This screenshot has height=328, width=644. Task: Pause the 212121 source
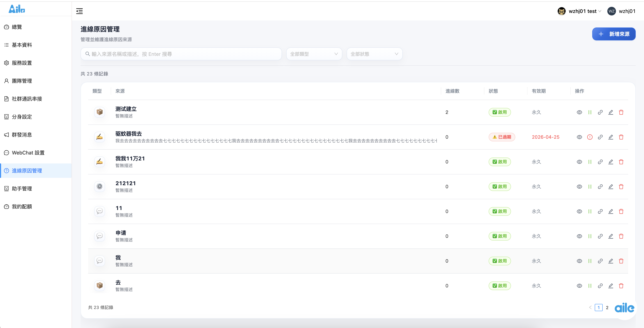[x=590, y=187]
